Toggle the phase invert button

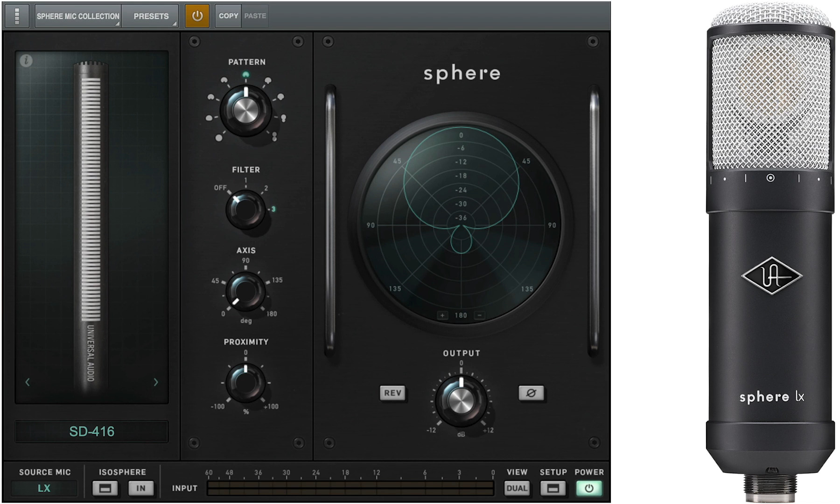point(531,393)
